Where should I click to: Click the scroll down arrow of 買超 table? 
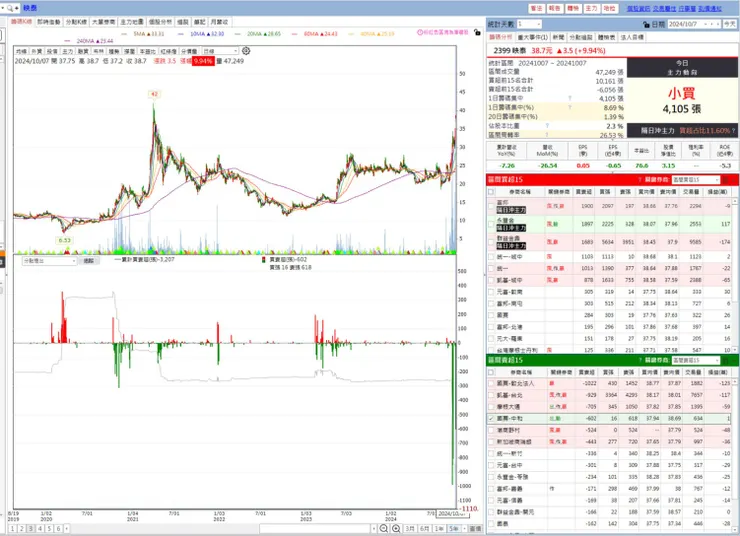[735, 350]
